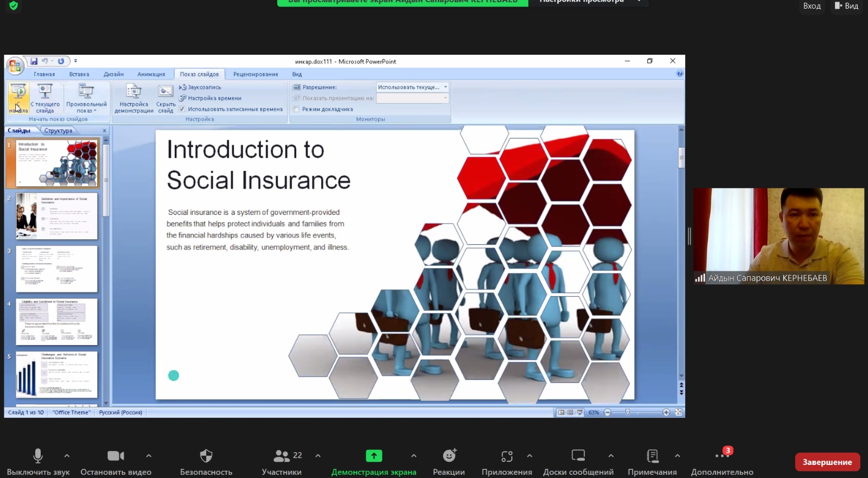Click the slide body paragraph about social insurance

coord(257,230)
